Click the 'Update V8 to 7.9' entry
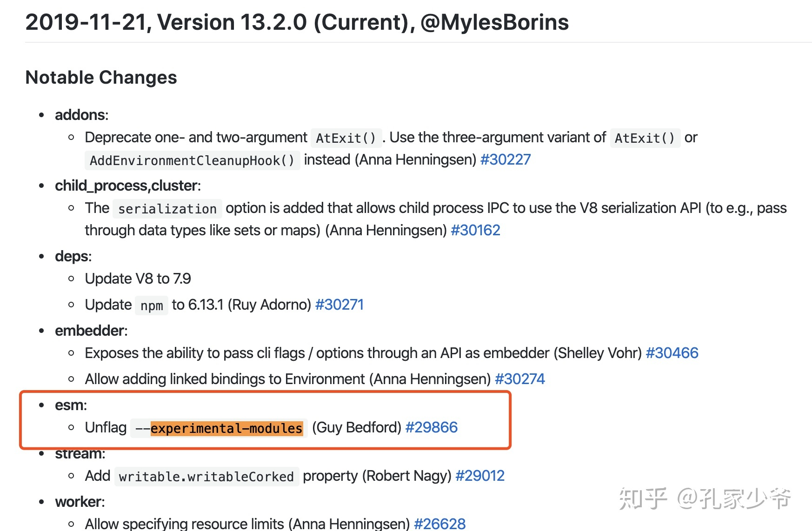Viewport: 812px width, 531px height. tap(138, 279)
